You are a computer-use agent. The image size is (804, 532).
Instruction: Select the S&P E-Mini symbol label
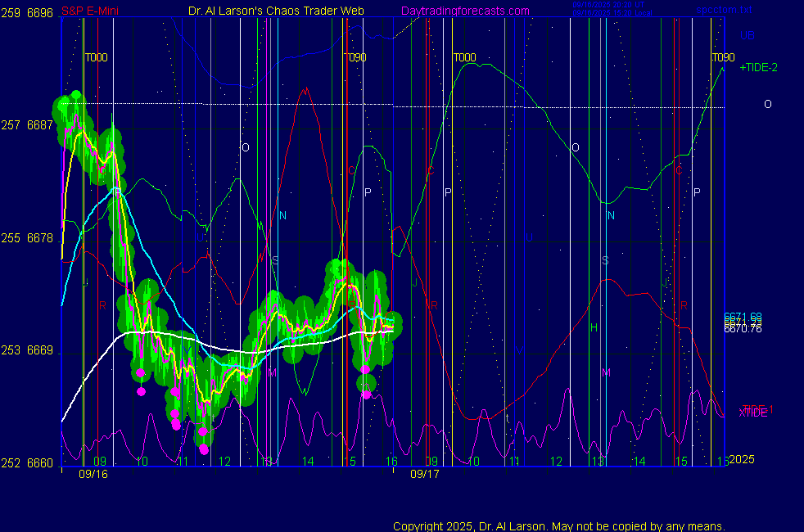point(89,11)
